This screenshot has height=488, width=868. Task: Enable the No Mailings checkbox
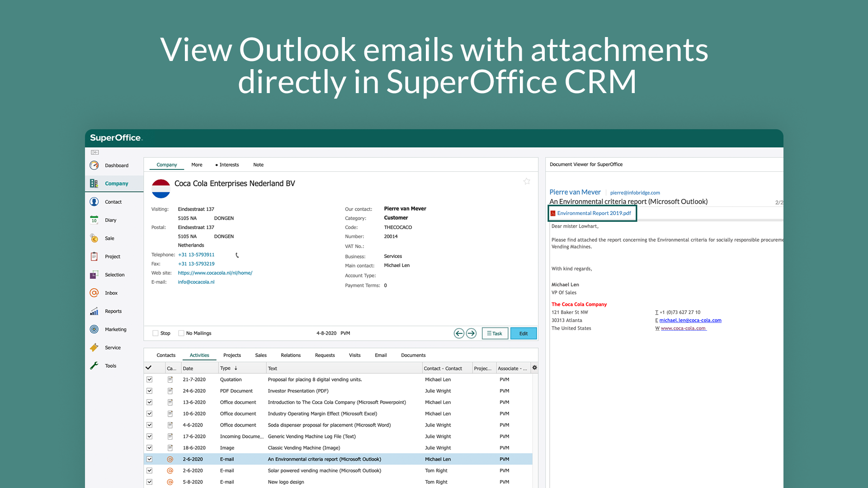(181, 333)
